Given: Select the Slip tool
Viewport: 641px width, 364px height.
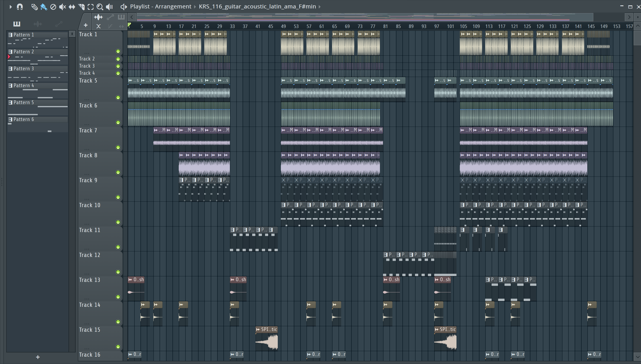Looking at the screenshot, I should click(x=72, y=7).
